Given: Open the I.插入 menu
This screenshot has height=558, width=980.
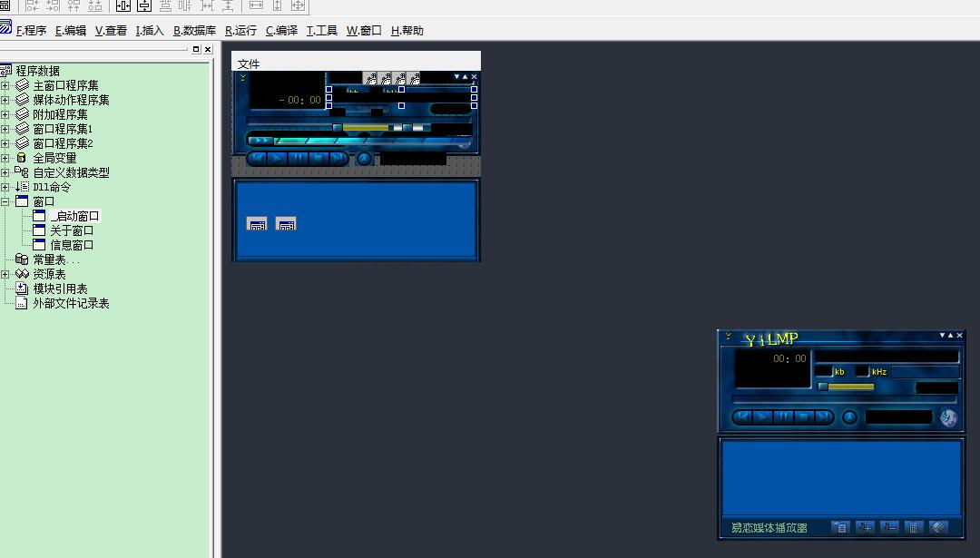Looking at the screenshot, I should (150, 31).
